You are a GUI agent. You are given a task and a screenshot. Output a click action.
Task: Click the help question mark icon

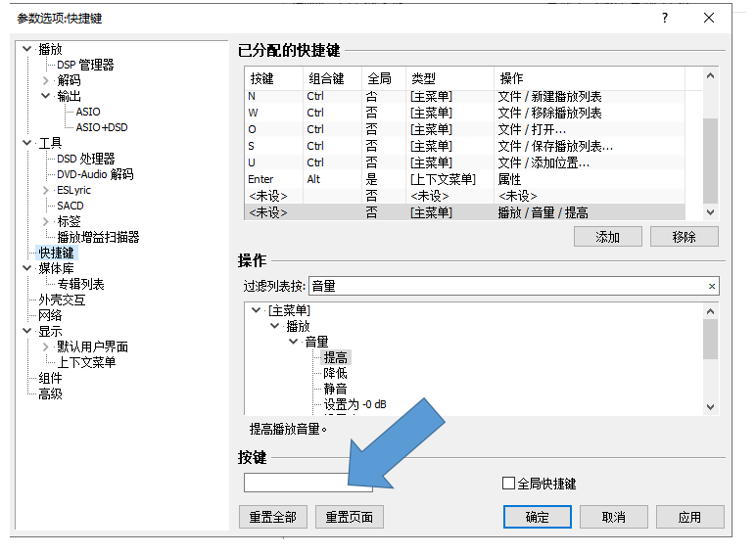coord(665,18)
